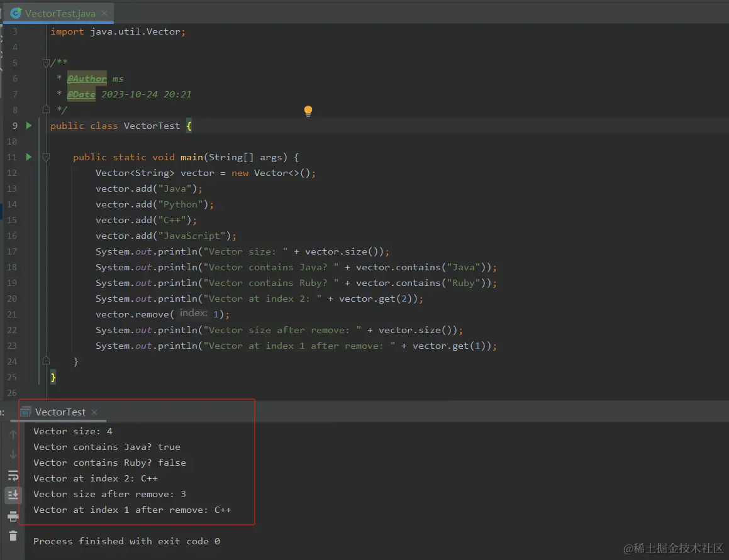Click line number 17 in the gutter
Image resolution: width=729 pixels, height=560 pixels.
pos(11,251)
